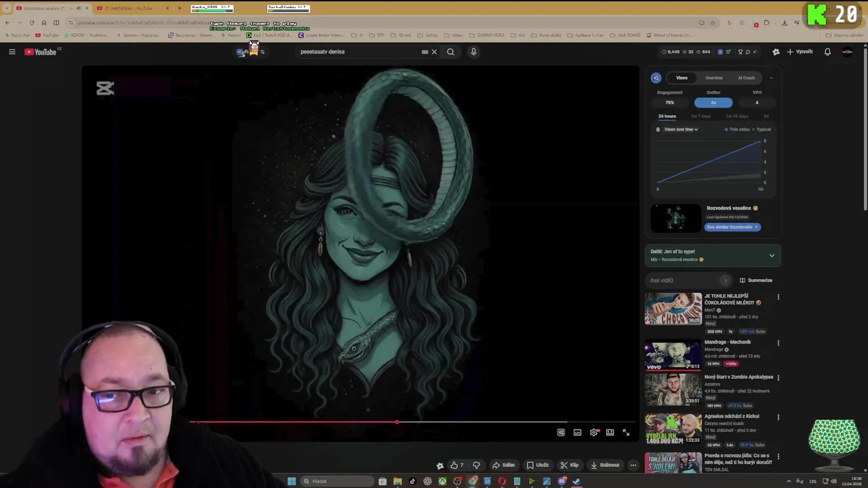
Task: Start voice search with microphone
Action: (x=473, y=52)
